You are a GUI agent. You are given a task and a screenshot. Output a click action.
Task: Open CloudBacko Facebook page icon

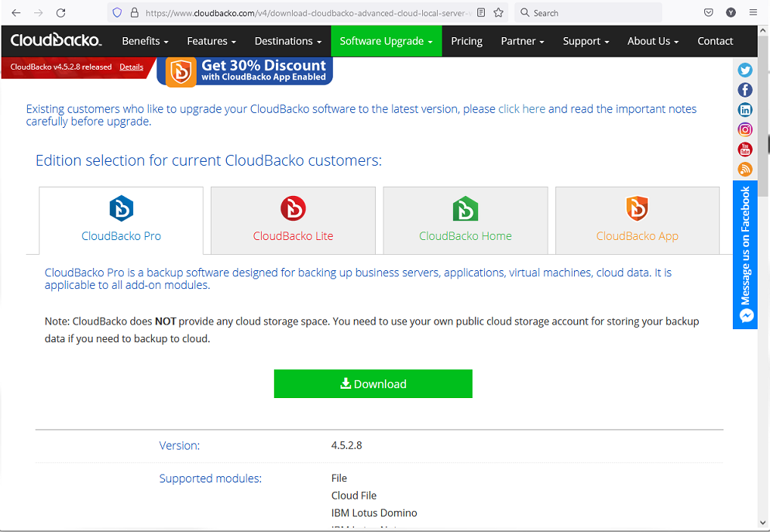point(745,90)
